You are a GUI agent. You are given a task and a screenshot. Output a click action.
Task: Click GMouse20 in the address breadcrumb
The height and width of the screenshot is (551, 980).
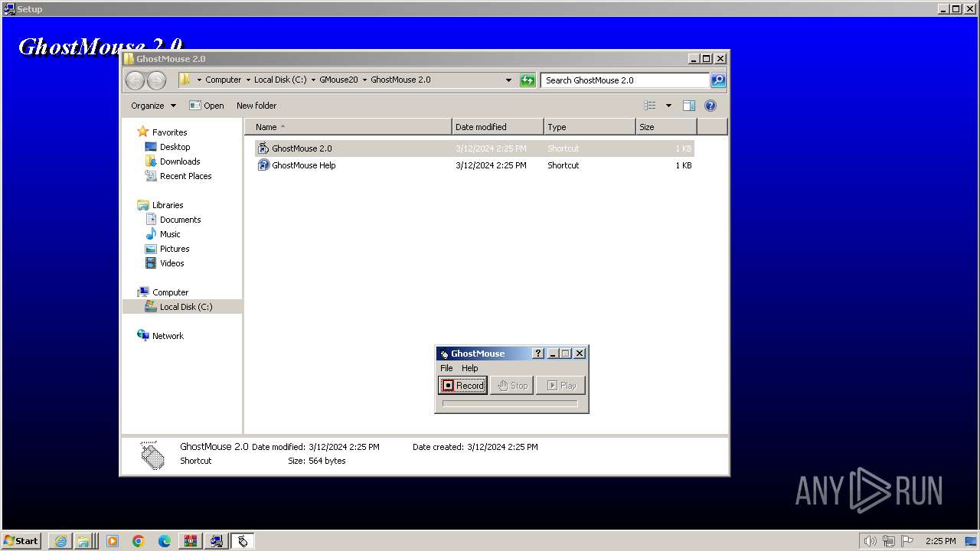338,80
